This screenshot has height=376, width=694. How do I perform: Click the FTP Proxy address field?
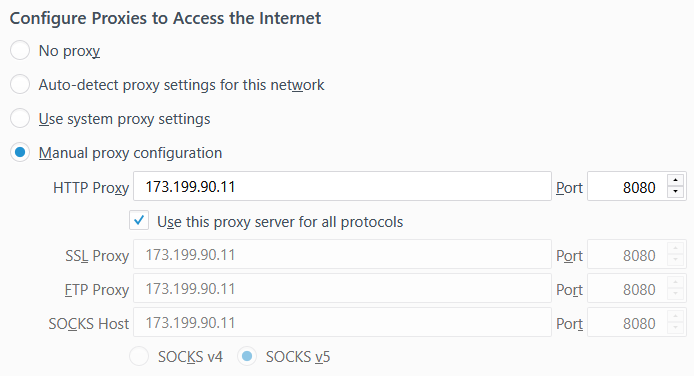point(342,288)
